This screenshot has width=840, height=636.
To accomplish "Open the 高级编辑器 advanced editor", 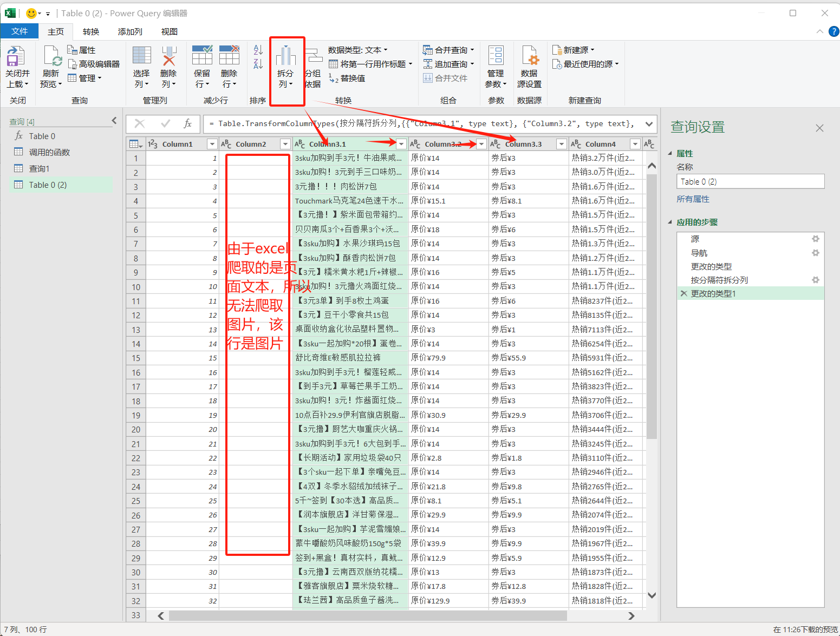I will (94, 64).
